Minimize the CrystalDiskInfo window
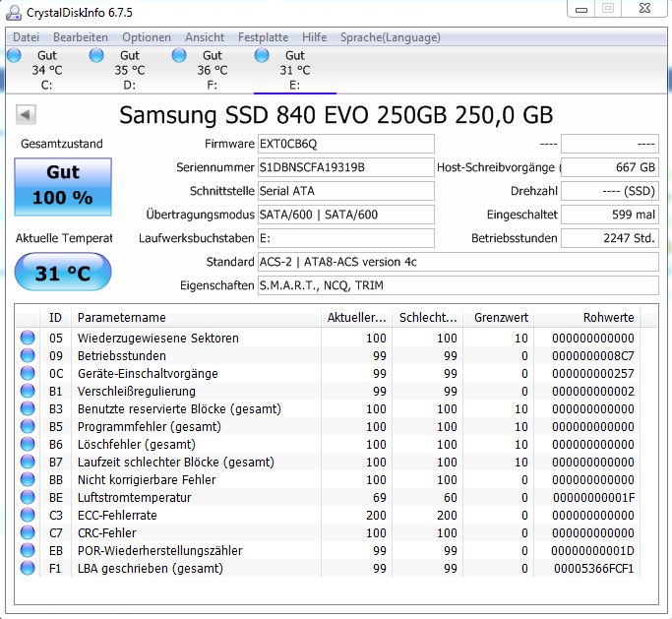Viewport: 672px width, 619px height. (x=581, y=9)
